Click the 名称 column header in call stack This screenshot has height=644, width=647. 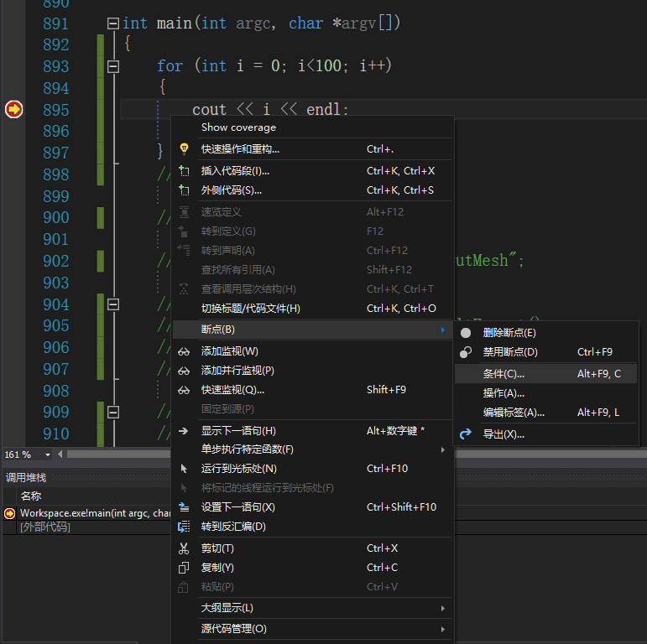(x=31, y=496)
